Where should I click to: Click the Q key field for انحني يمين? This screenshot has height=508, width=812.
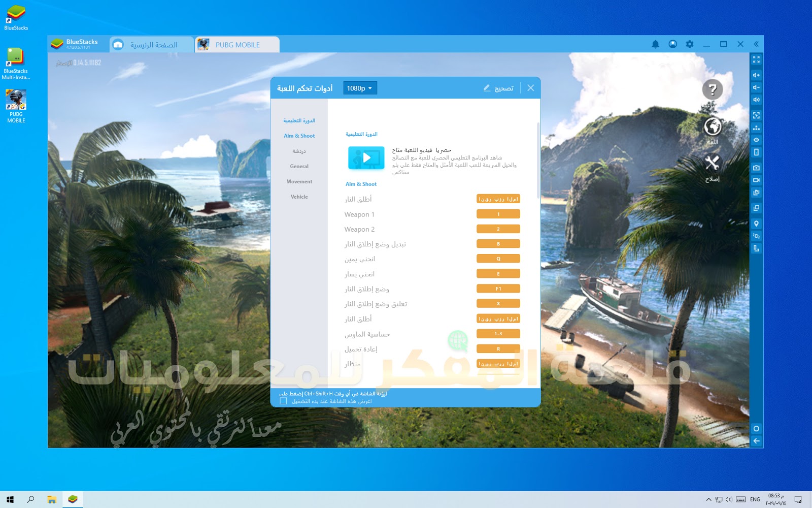tap(498, 259)
